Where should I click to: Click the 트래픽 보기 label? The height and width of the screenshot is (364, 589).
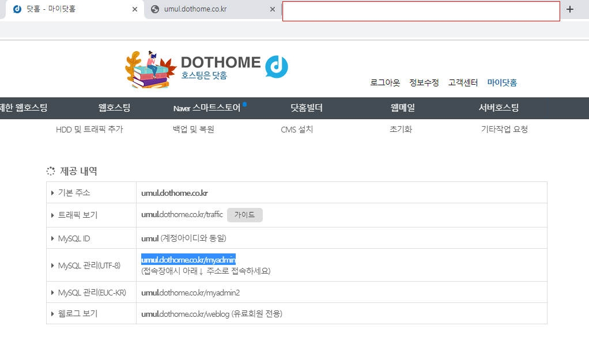tap(78, 215)
